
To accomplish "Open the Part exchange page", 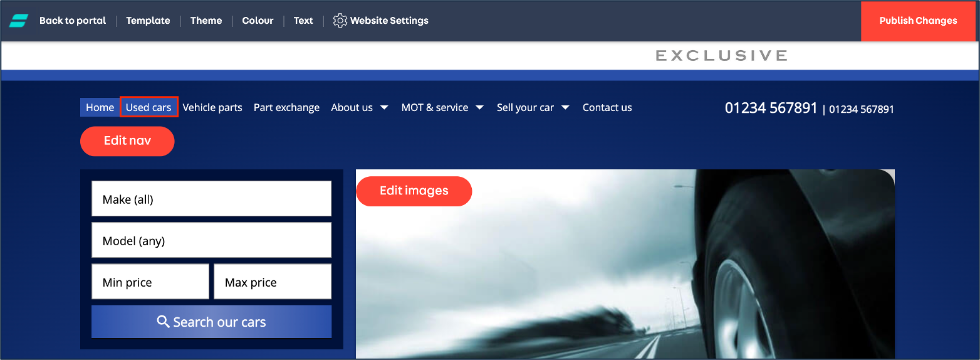I will pyautogui.click(x=286, y=107).
